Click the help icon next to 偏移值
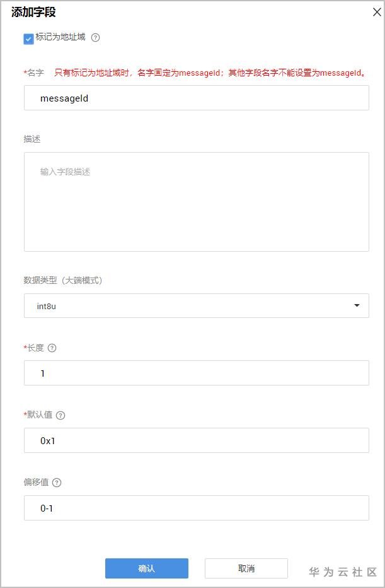Viewport: 385px width, 588px height. click(57, 483)
